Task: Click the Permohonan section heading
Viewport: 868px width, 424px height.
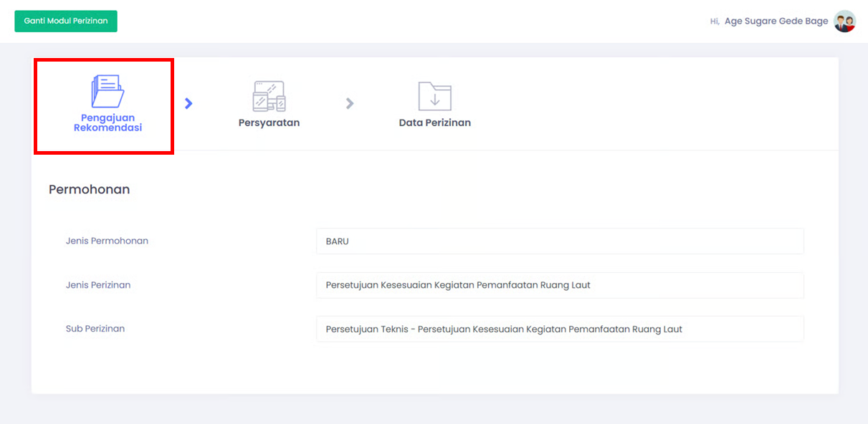Action: 89,190
